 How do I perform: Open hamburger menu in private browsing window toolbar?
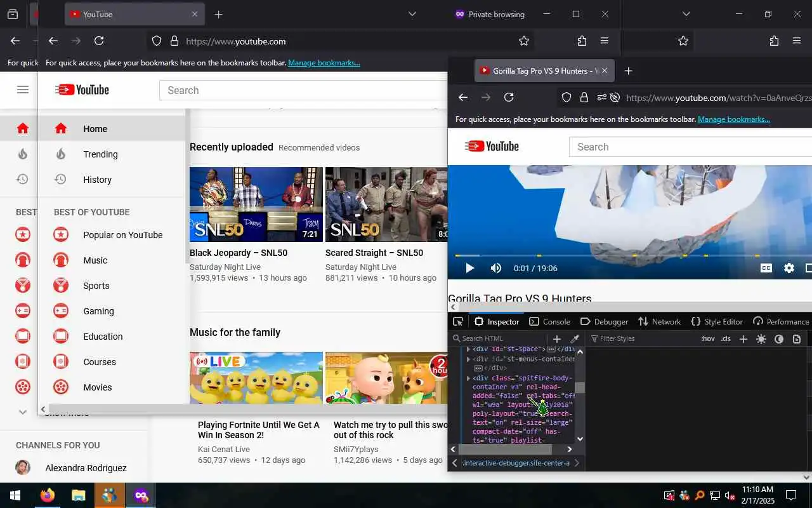click(605, 41)
